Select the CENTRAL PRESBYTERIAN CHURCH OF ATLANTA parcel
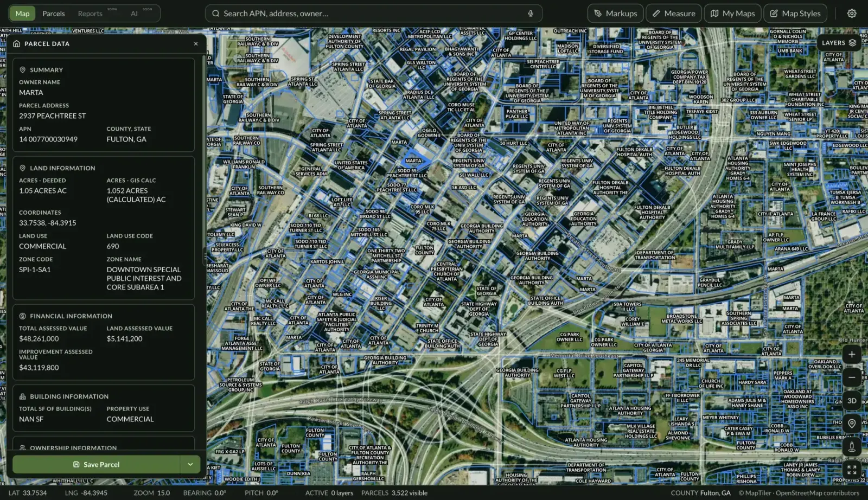 [x=446, y=271]
